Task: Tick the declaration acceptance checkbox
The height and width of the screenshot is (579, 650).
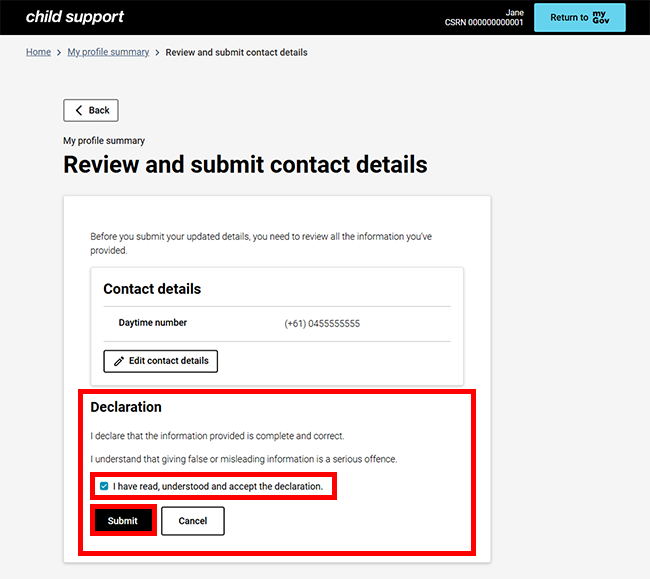Action: click(104, 487)
